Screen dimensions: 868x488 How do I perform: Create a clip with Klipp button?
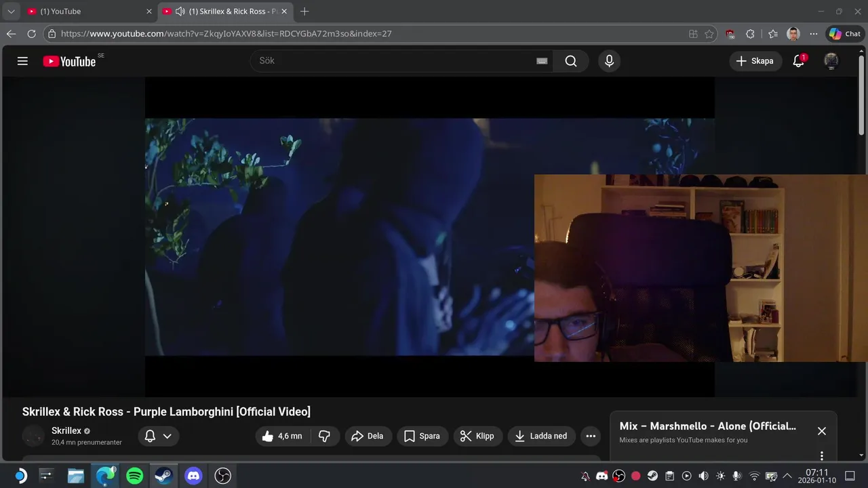tap(477, 436)
